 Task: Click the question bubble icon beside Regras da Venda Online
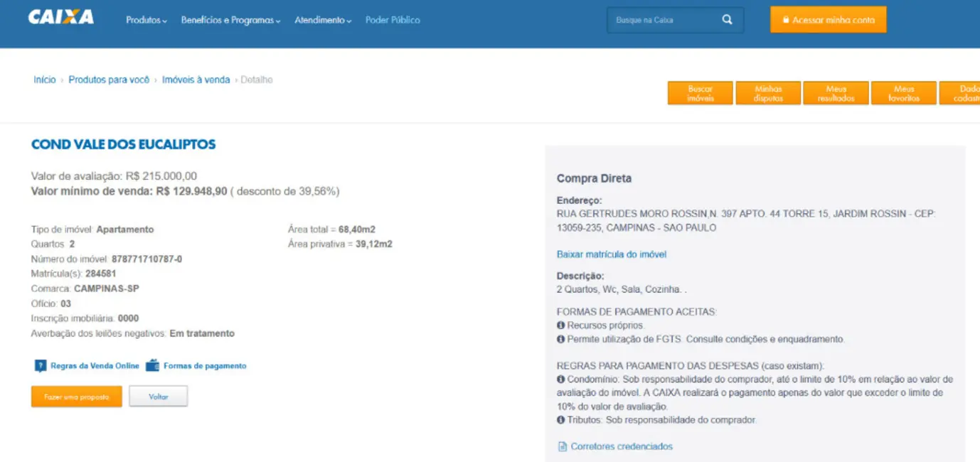[41, 365]
